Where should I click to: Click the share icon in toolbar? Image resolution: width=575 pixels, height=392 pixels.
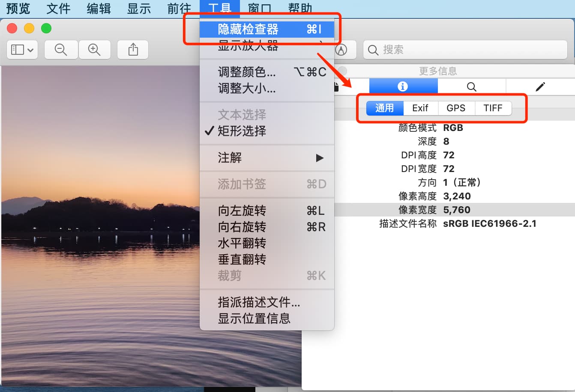coord(133,50)
